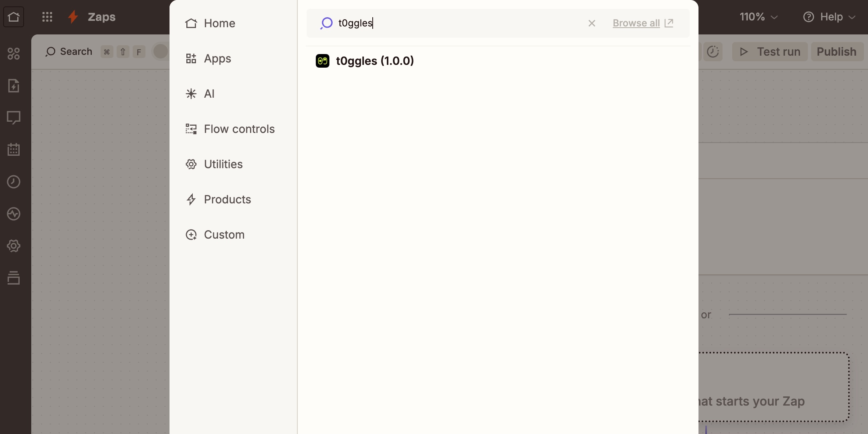Open the Utilities category
Viewport: 868px width, 434px height.
pyautogui.click(x=223, y=164)
